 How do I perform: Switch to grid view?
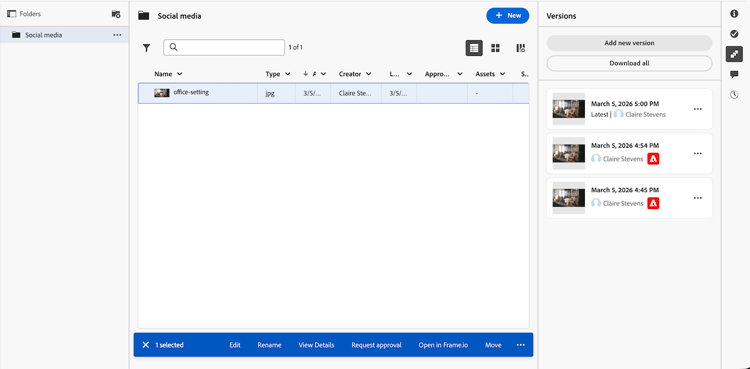click(x=496, y=48)
